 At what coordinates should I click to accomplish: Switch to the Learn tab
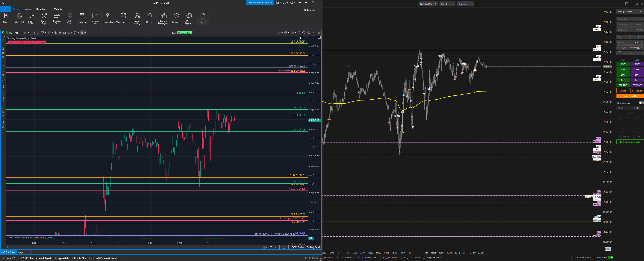pos(5,9)
